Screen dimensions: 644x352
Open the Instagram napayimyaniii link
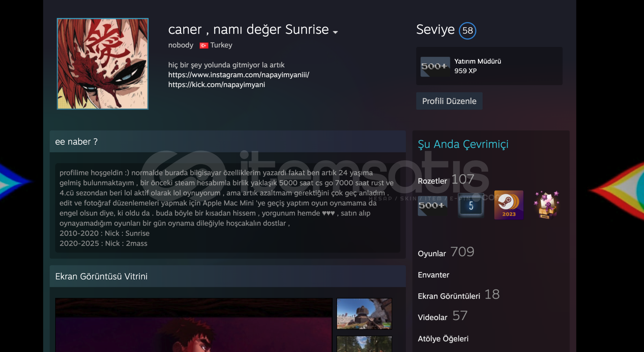click(x=238, y=75)
